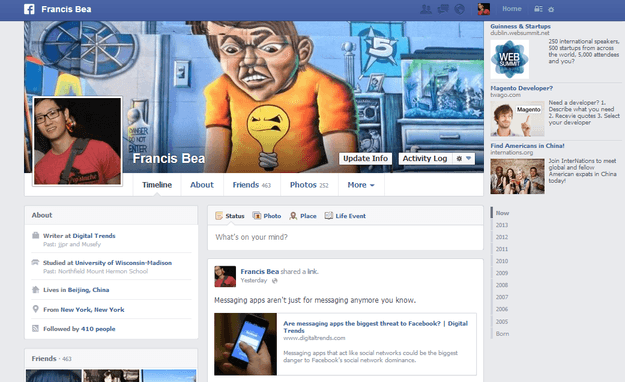Open gear dropdown beside Activity Log
The image size is (625, 382).
(x=464, y=158)
